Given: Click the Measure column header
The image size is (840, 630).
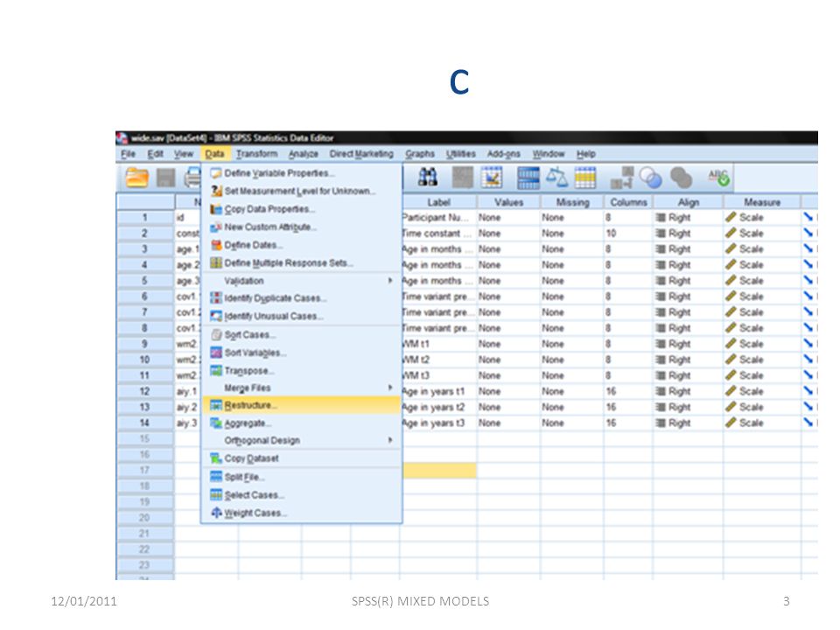Looking at the screenshot, I should point(762,202).
